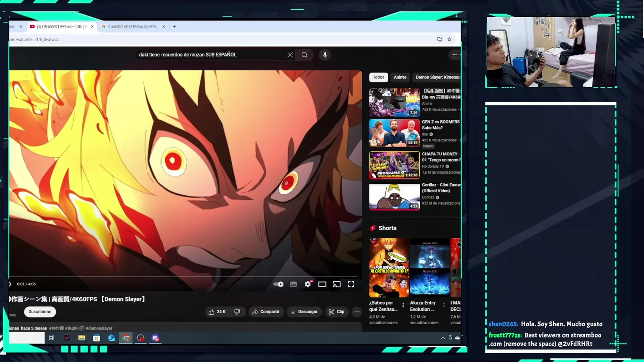
Task: Open File Explorer from the taskbar
Action: click(82, 338)
